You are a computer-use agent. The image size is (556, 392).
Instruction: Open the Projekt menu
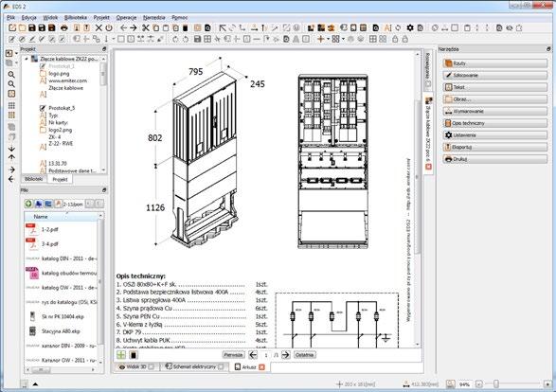[101, 17]
